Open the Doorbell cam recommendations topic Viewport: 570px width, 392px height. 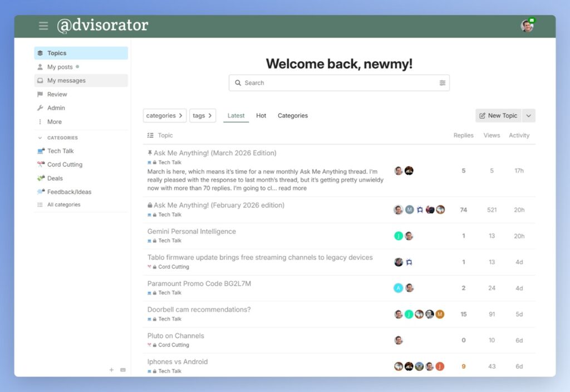click(x=199, y=310)
